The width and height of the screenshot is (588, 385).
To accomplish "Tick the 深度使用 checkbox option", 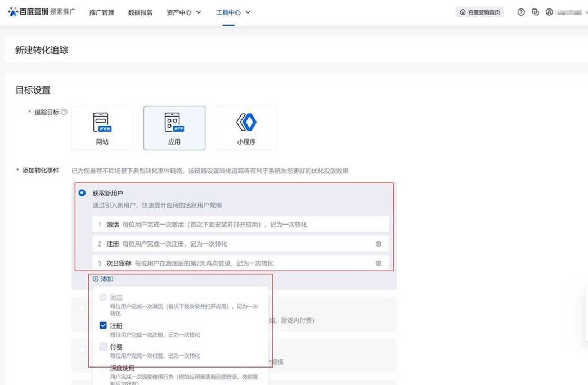I will point(103,368).
